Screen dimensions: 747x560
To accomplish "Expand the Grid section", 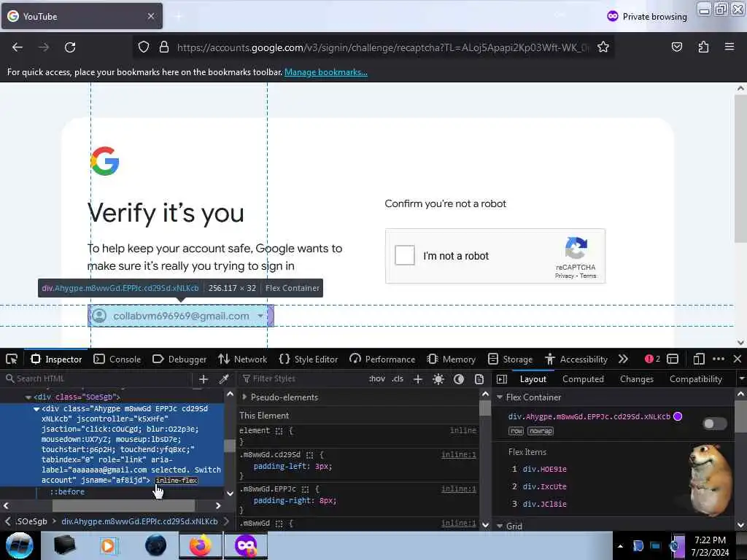I will pos(499,526).
